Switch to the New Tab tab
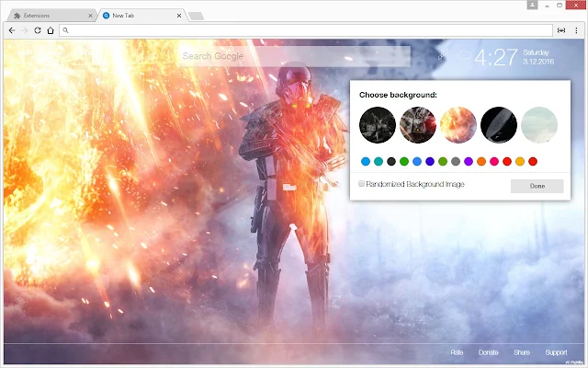Viewport: 588px width, 368px height. (x=141, y=16)
